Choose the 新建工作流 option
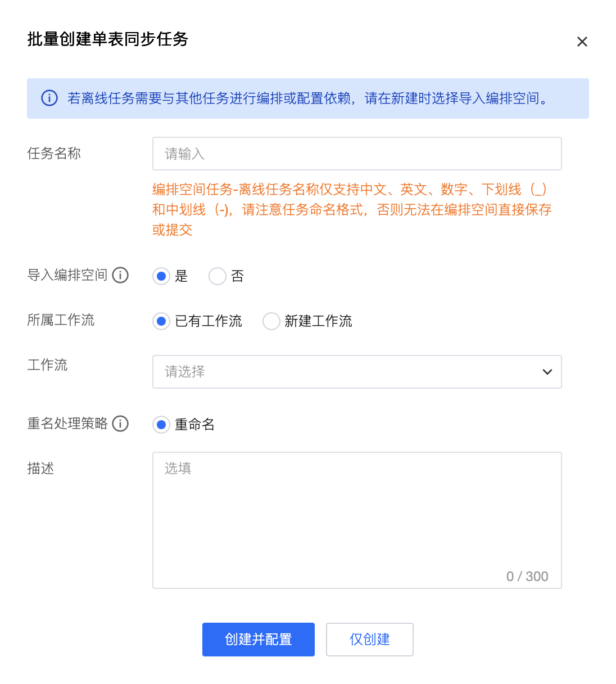 pos(271,321)
